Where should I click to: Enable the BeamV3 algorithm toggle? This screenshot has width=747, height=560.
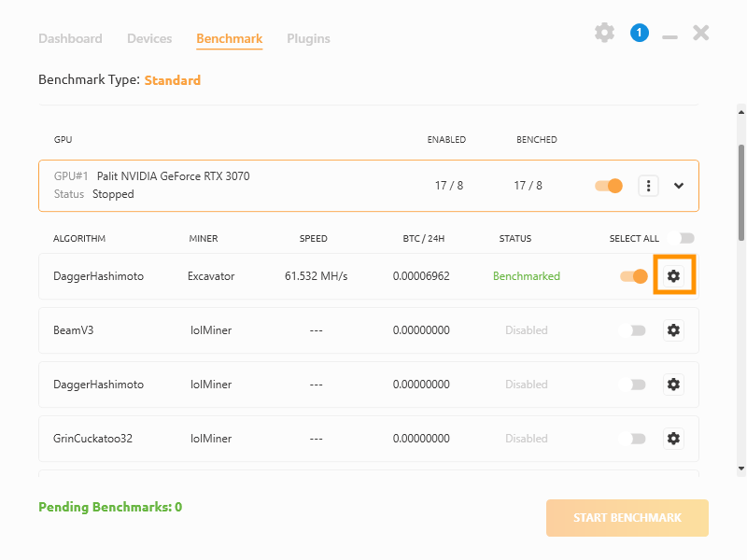click(633, 329)
